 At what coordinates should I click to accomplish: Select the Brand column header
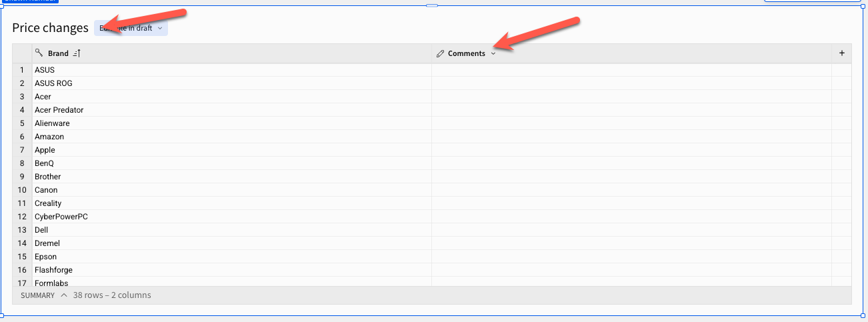point(232,53)
